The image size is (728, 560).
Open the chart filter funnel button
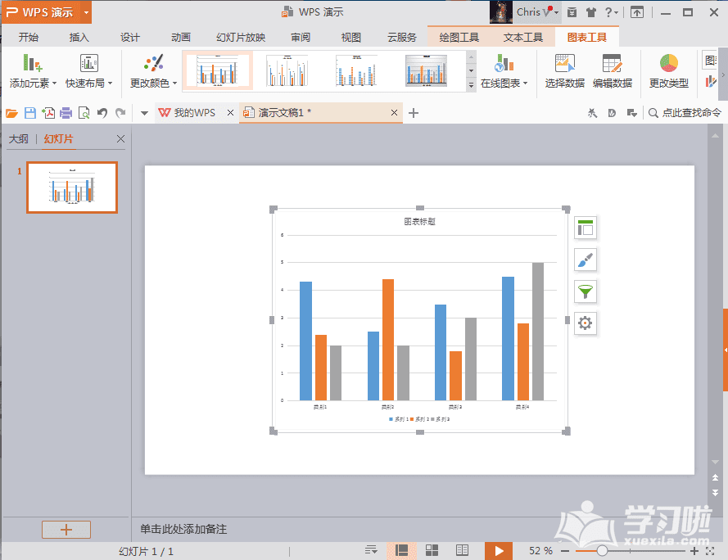[585, 291]
